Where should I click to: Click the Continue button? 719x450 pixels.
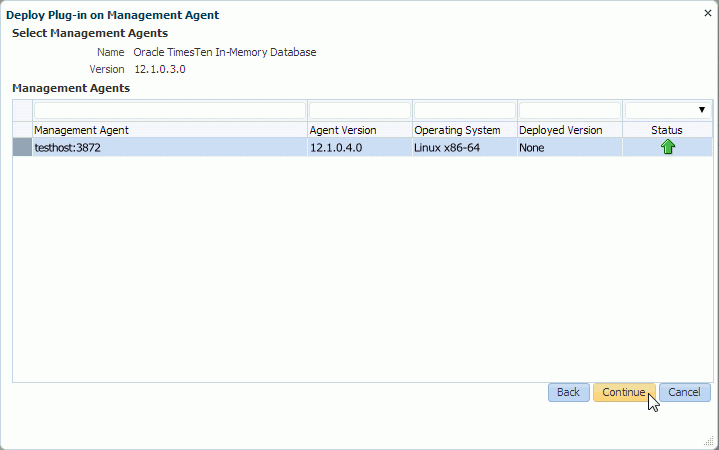(624, 393)
